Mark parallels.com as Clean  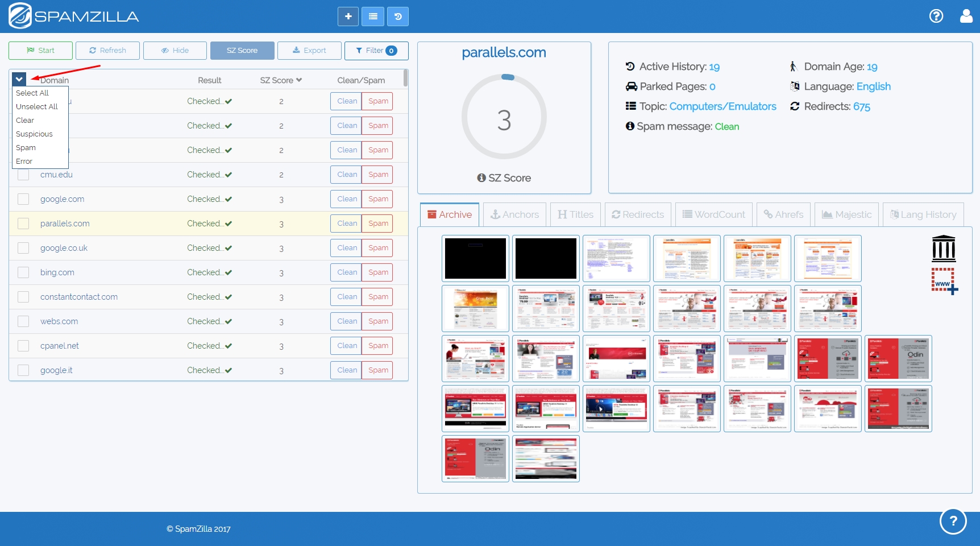347,224
